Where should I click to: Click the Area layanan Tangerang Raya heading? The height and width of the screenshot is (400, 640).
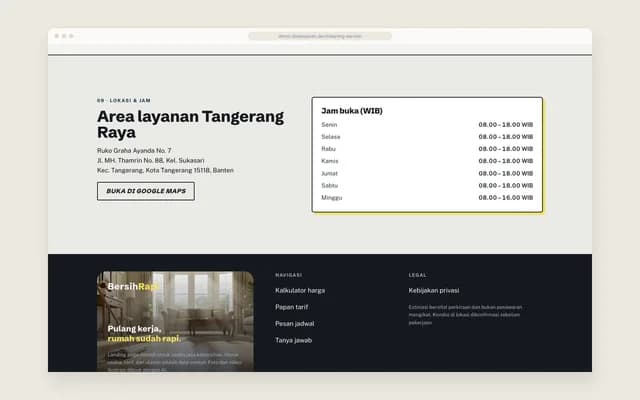190,124
